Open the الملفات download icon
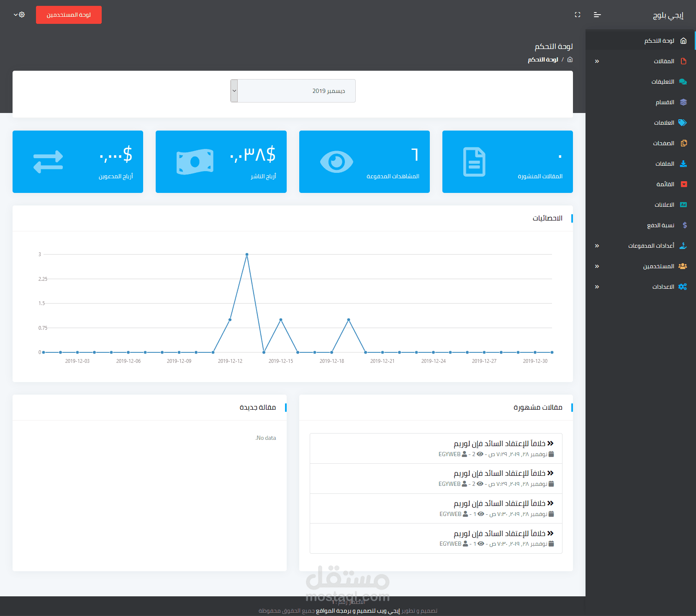The image size is (696, 616). (x=683, y=164)
